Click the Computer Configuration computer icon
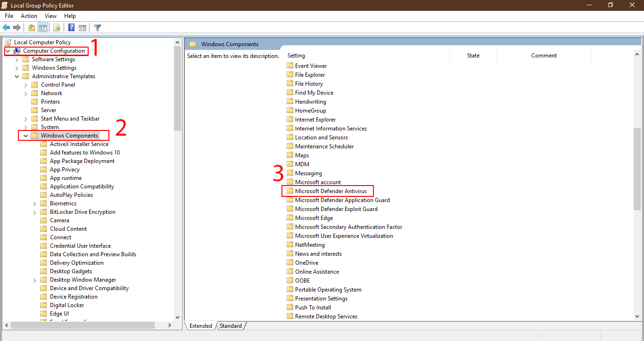This screenshot has height=341, width=644. 17,51
